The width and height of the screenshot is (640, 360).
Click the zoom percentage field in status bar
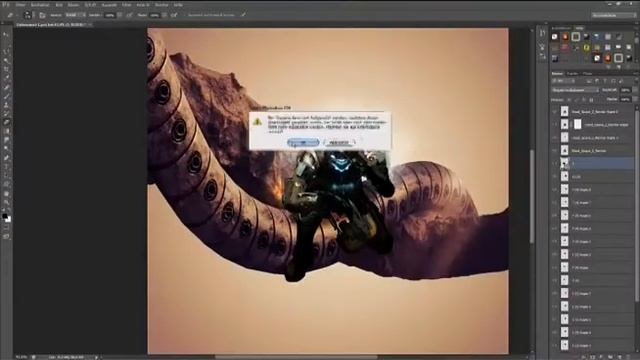pyautogui.click(x=21, y=357)
